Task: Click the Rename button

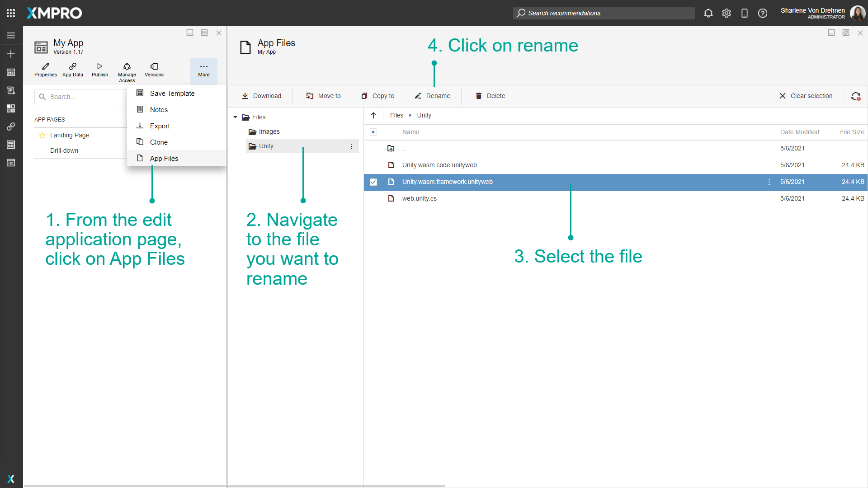Action: [432, 96]
